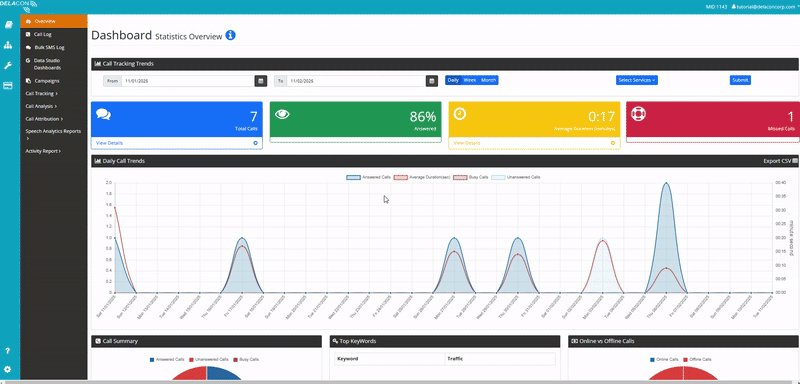
Task: Open the To date calendar picker icon
Action: (x=432, y=81)
